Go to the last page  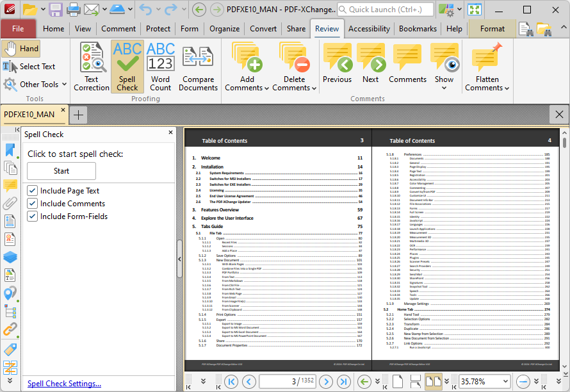pyautogui.click(x=343, y=382)
